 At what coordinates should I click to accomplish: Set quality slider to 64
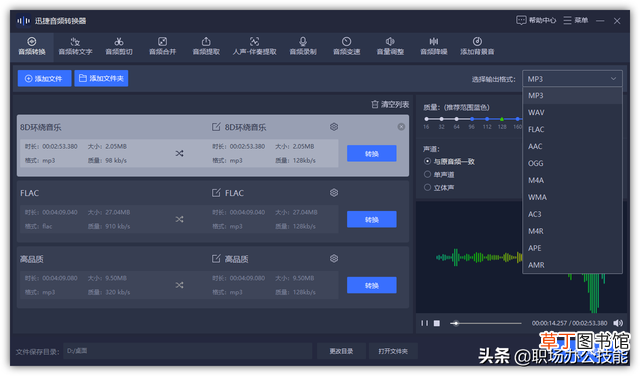456,119
